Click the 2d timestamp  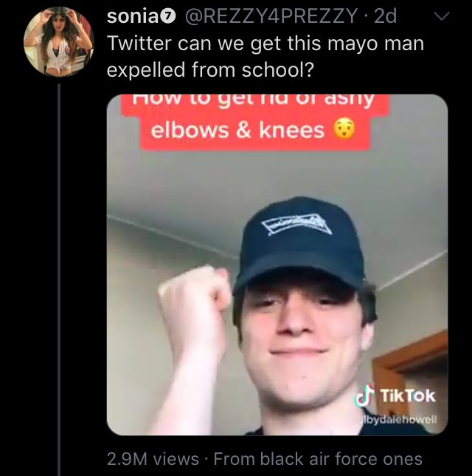[385, 16]
